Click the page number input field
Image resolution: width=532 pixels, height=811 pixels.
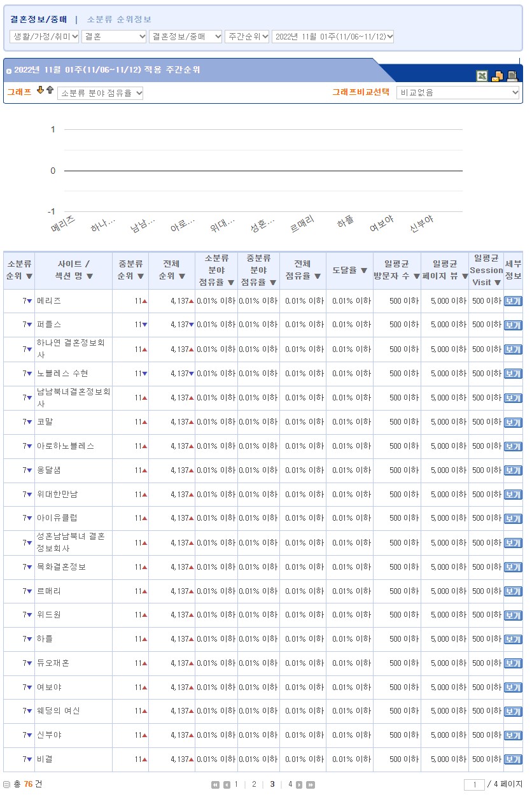point(474,785)
